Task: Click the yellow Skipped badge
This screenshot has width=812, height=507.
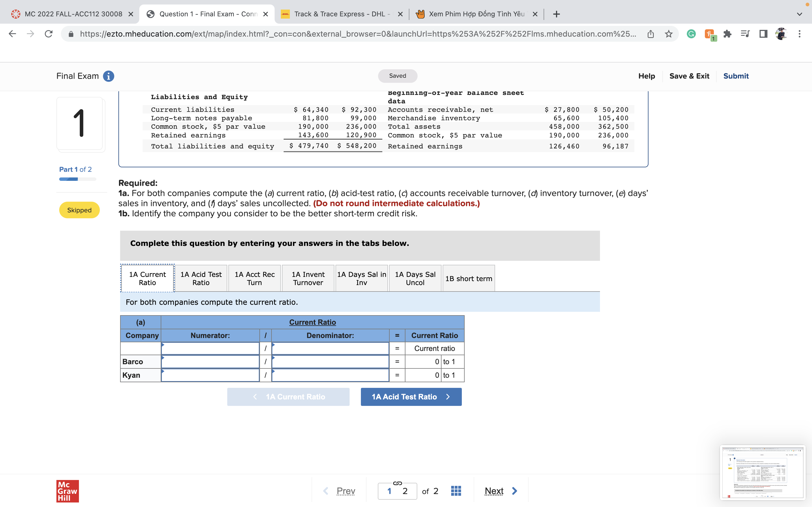Action: 79,210
